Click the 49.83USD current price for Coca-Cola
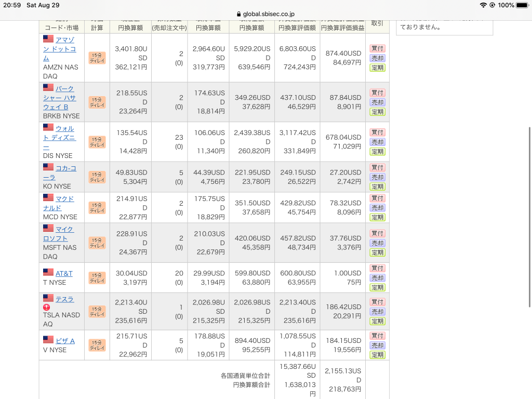Image resolution: width=532 pixels, height=399 pixels. click(x=131, y=172)
